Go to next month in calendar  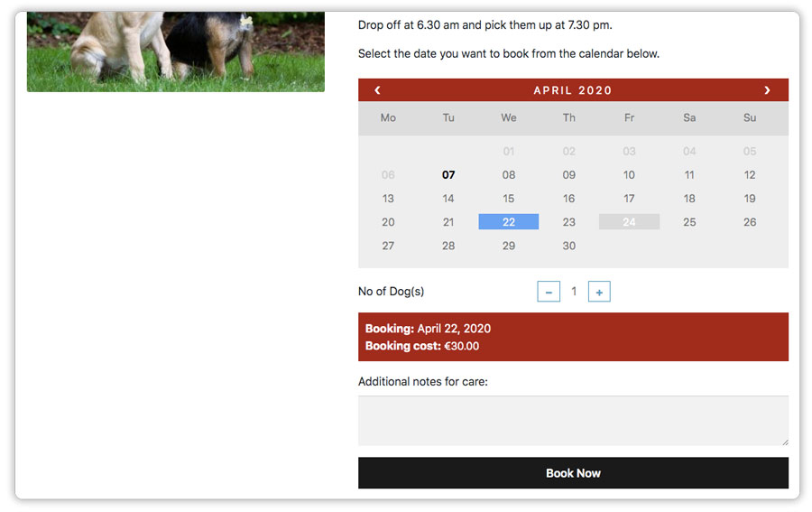767,90
